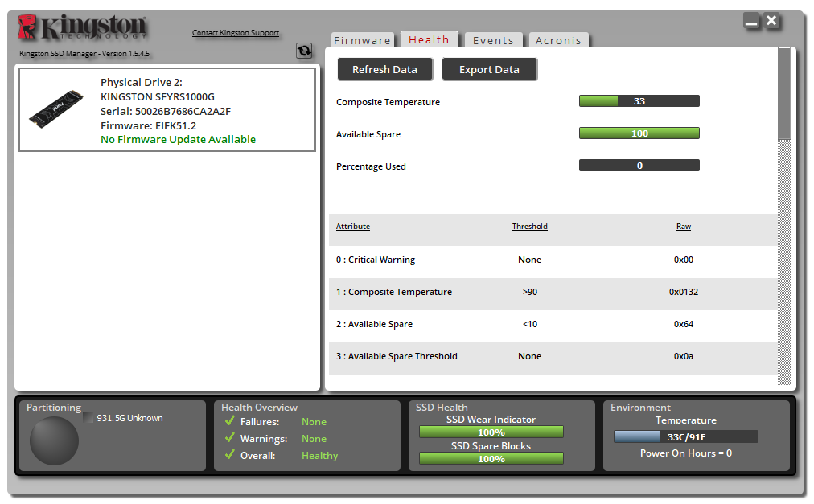The image size is (814, 504).
Task: Click the Composite Temperature bar showing 33
Action: point(639,100)
